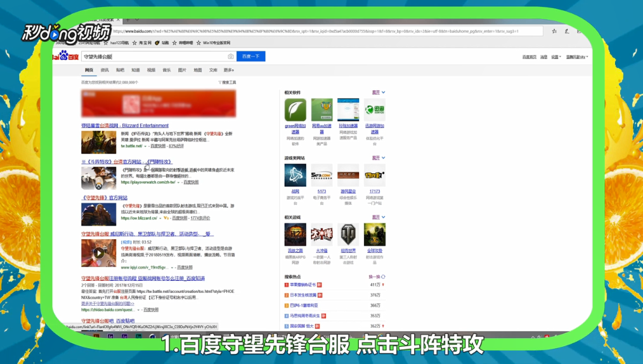Select the 网页 search tab
The height and width of the screenshot is (364, 643).
[x=89, y=70]
